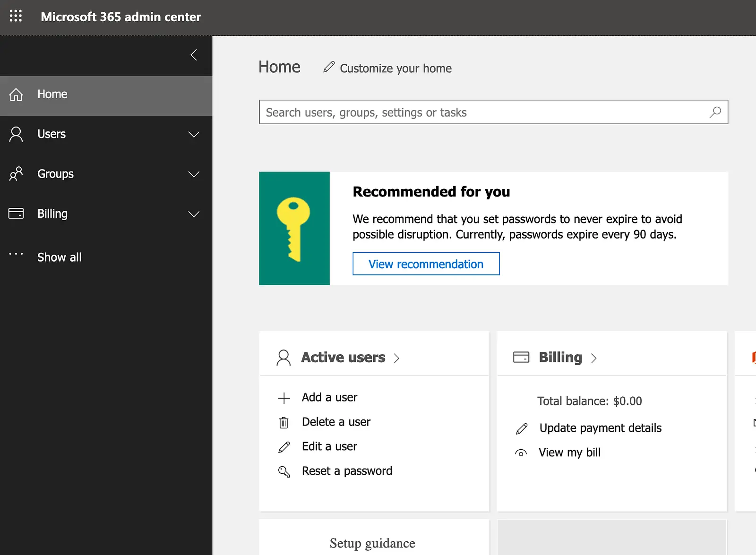Click the trash icon for Delete a user
The height and width of the screenshot is (555, 756).
point(283,422)
